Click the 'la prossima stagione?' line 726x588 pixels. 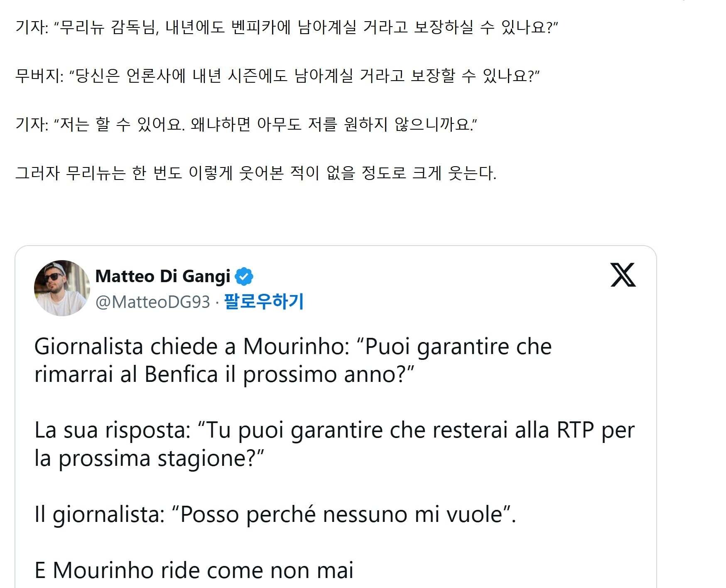click(x=150, y=459)
